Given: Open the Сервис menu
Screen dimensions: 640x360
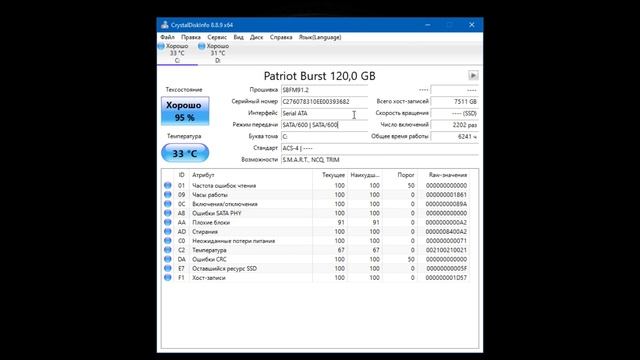Looking at the screenshot, I should tap(217, 37).
